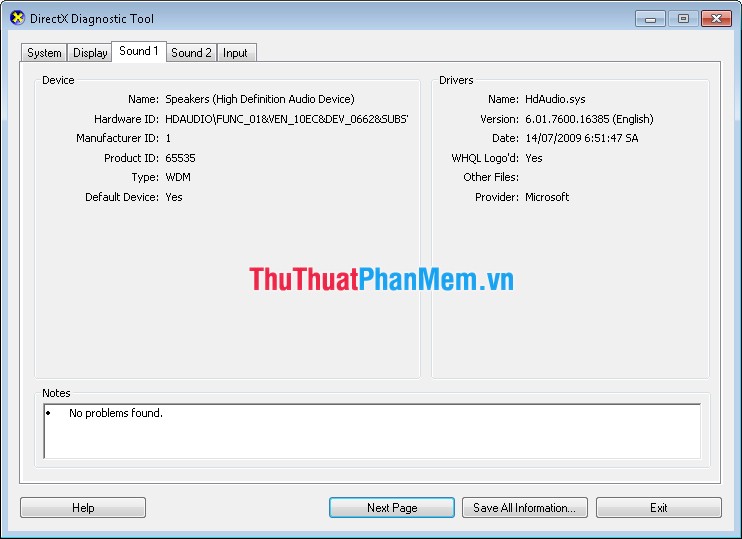The width and height of the screenshot is (742, 539).
Task: Maximize the DirectX Diagnostic Tool window
Action: [683, 18]
